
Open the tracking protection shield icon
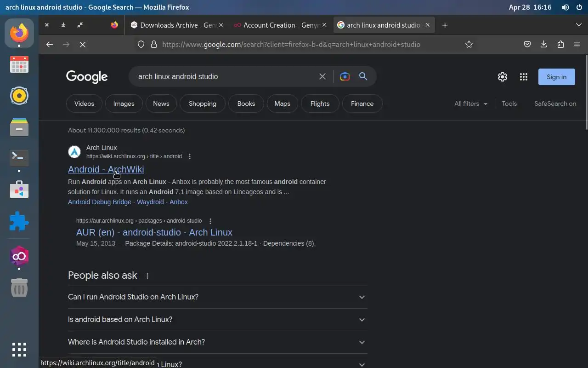141,44
